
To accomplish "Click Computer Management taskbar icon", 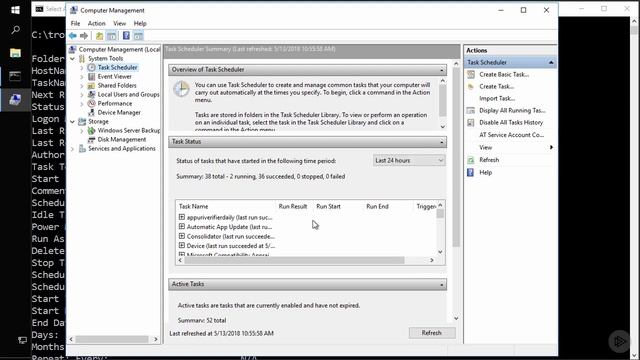I will point(15,99).
